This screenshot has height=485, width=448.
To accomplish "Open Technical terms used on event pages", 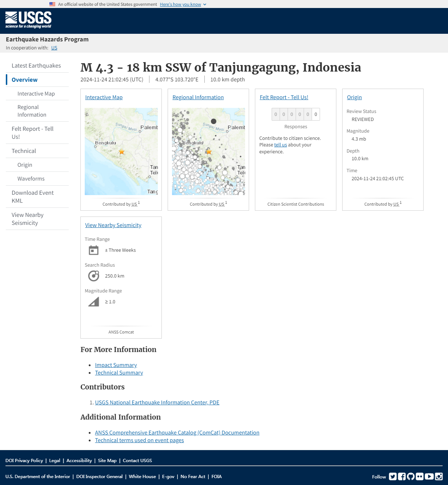I will (x=139, y=440).
